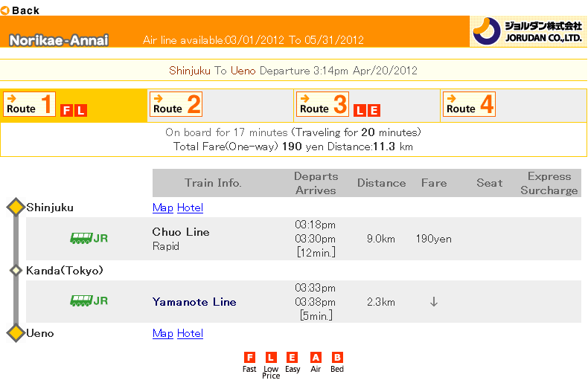This screenshot has height=386, width=588.
Task: View the Route 4 tab
Action: (470, 104)
